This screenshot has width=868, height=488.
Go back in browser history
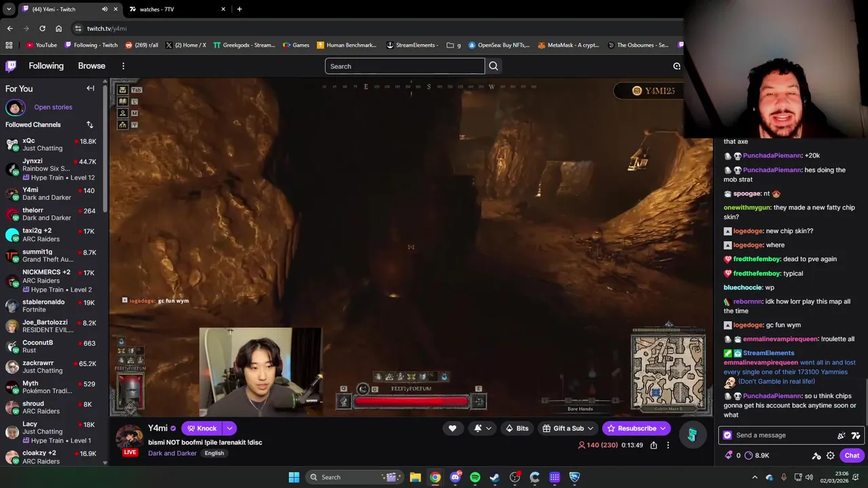click(x=9, y=28)
